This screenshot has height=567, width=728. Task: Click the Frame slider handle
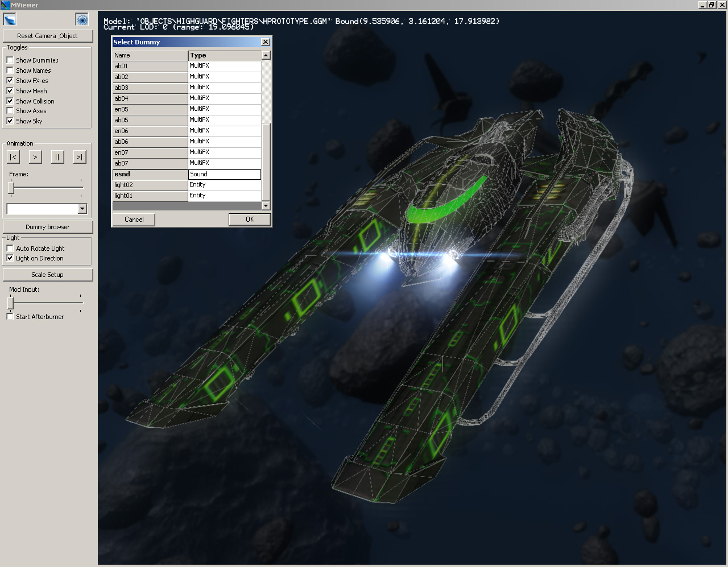coord(11,187)
